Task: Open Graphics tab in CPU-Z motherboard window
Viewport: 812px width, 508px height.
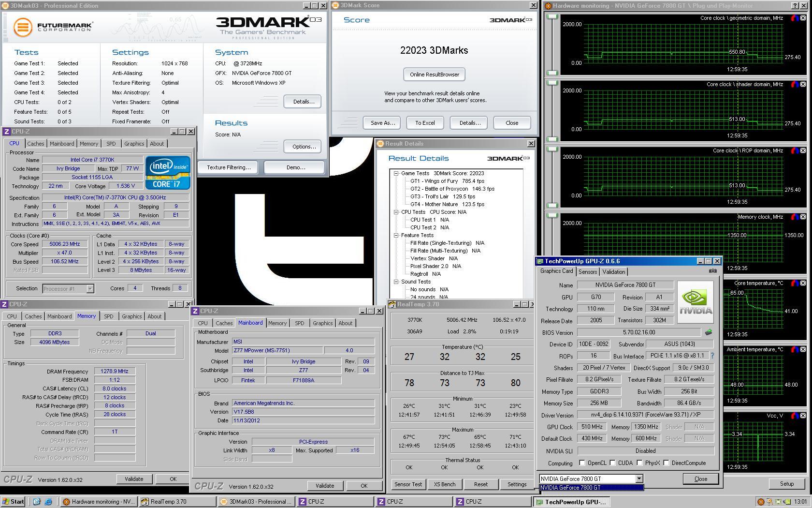Action: click(x=323, y=323)
